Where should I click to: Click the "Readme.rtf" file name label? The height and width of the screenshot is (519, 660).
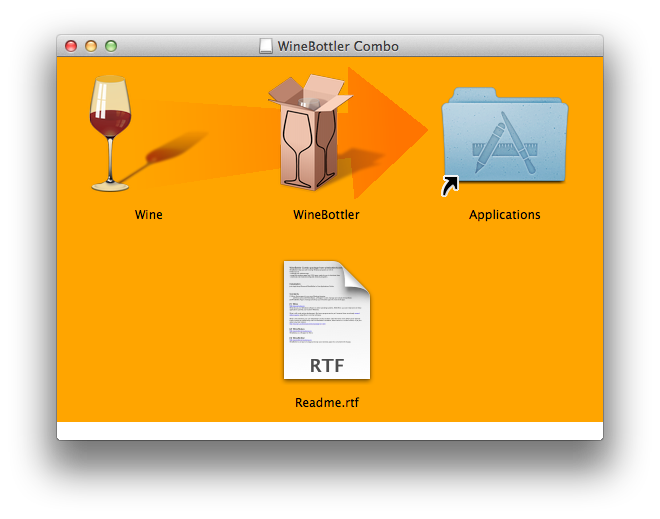tap(326, 403)
